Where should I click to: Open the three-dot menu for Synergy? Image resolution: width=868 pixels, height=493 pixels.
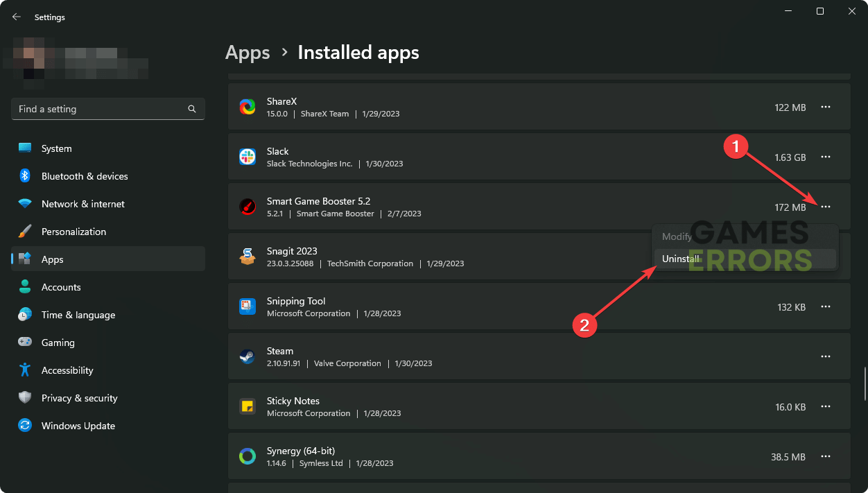[825, 456]
